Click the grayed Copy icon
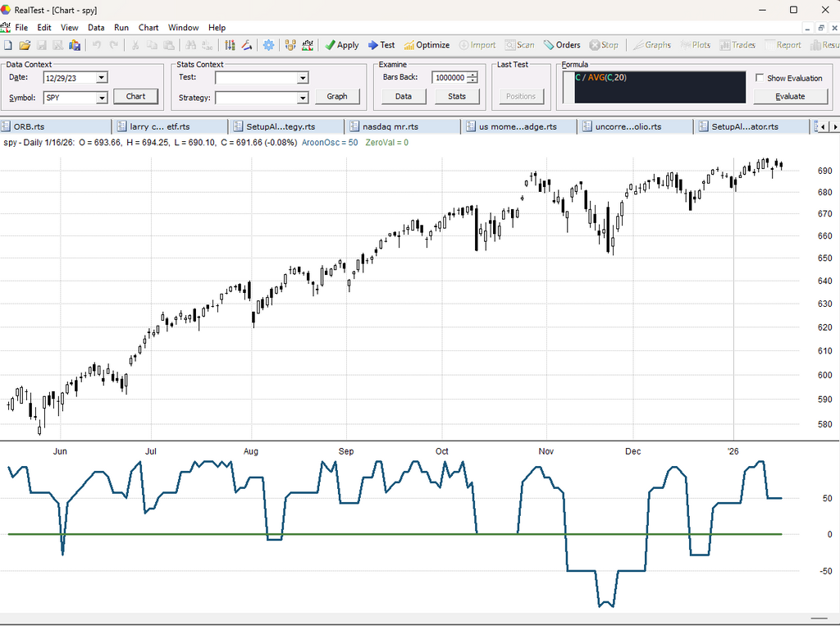Image resolution: width=840 pixels, height=626 pixels. coord(152,46)
